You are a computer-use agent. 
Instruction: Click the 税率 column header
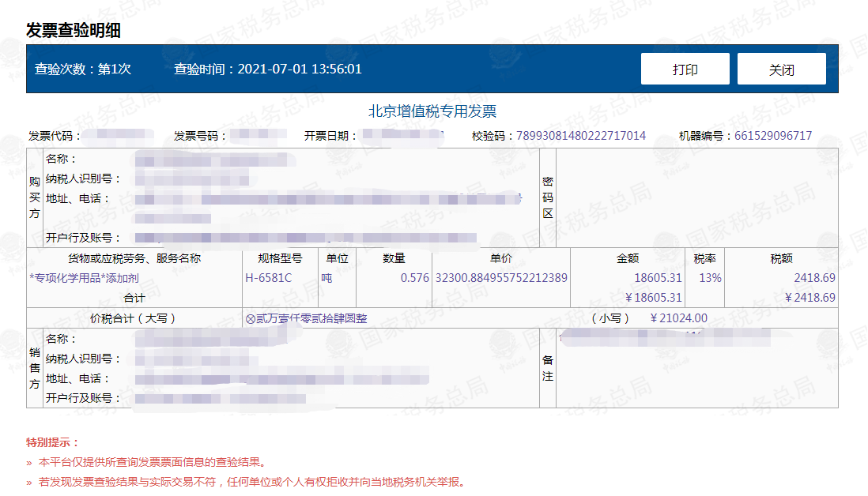[704, 258]
